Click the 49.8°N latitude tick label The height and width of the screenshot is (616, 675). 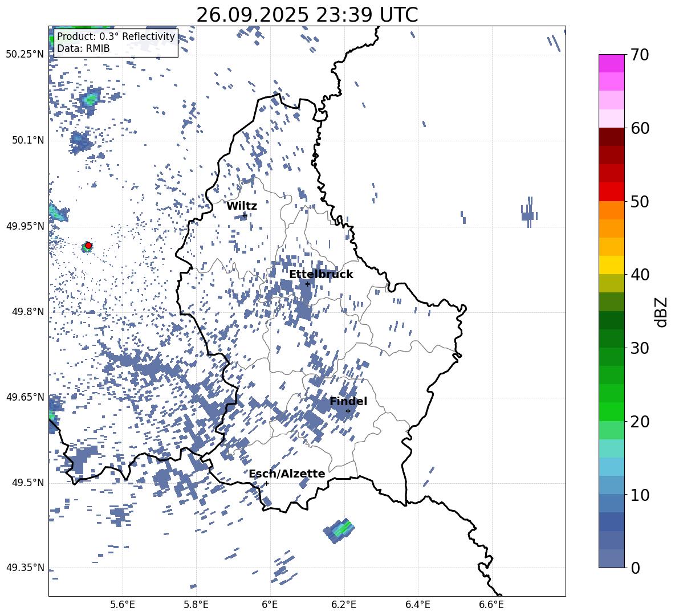[x=28, y=312]
